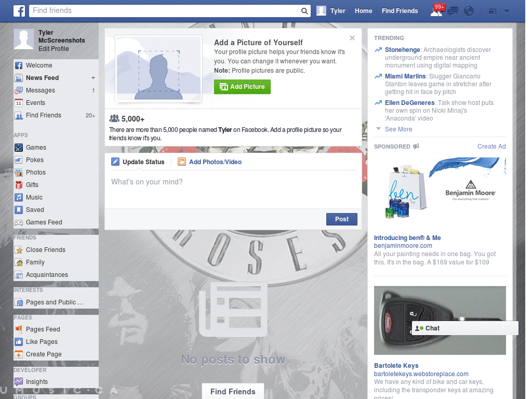532x399 pixels.
Task: Open the notifications globe icon
Action: click(469, 11)
